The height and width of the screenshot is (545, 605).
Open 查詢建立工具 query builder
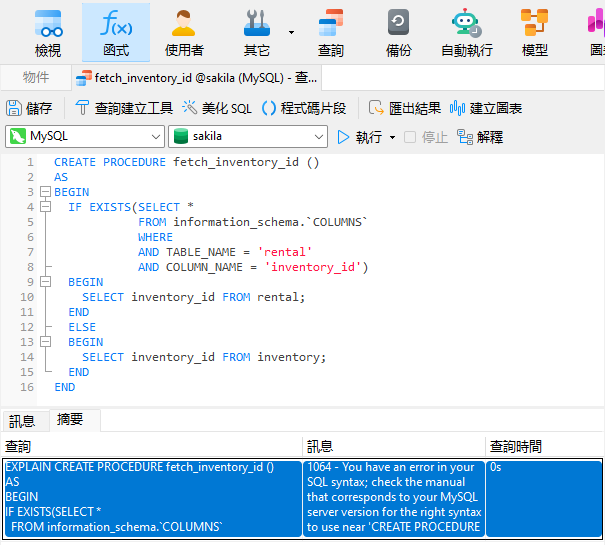125,108
